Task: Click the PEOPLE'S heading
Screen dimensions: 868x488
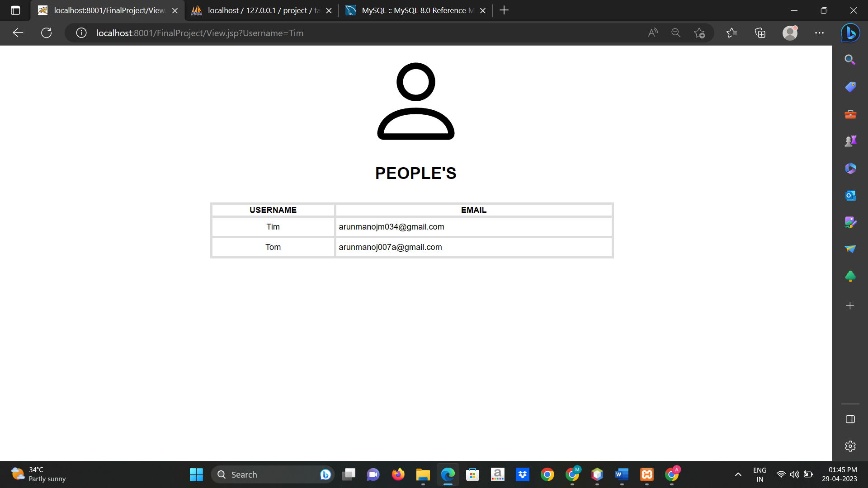Action: coord(416,173)
